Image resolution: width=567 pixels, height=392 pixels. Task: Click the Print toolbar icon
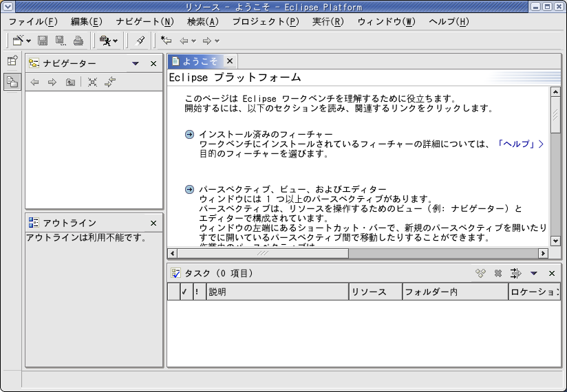pyautogui.click(x=78, y=41)
